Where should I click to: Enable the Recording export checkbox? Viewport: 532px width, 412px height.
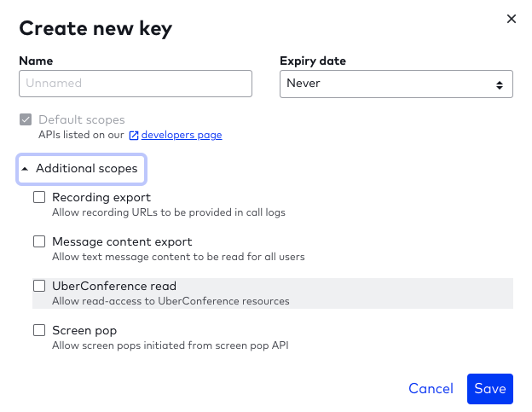39,197
